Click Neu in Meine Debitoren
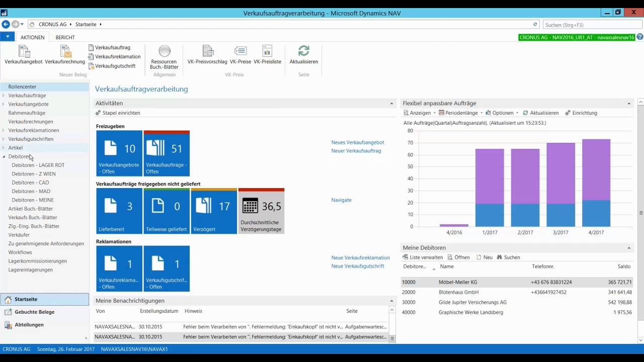 click(x=484, y=257)
